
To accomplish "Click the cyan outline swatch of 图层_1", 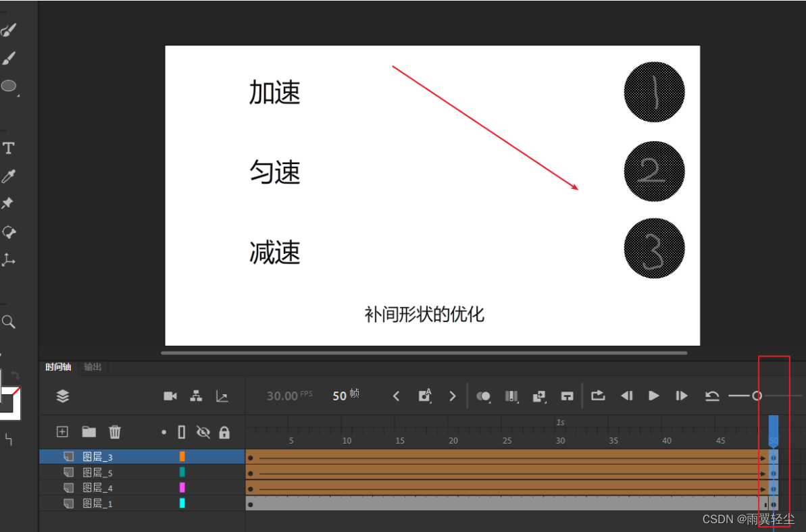I will click(x=182, y=503).
